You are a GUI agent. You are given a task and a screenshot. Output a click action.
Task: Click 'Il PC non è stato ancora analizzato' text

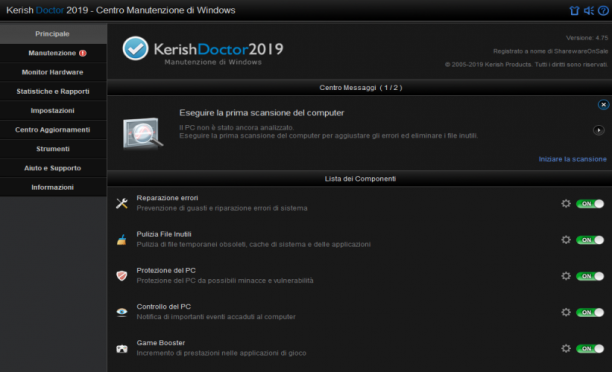237,128
